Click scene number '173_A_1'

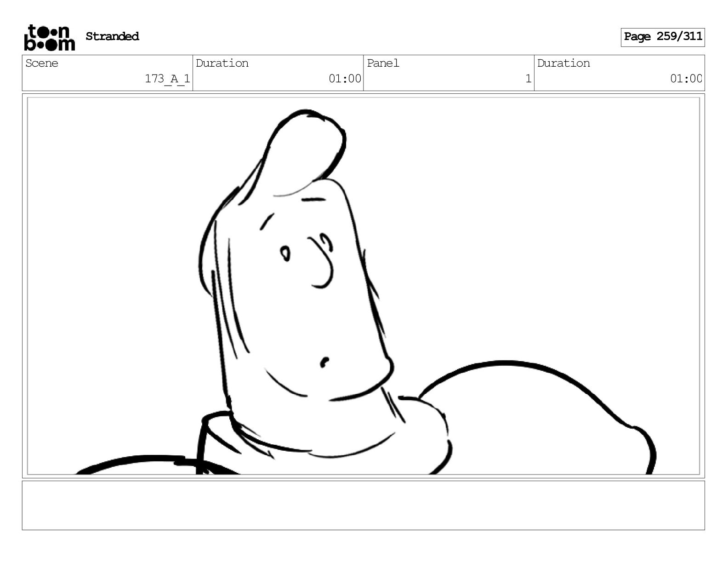coord(167,79)
